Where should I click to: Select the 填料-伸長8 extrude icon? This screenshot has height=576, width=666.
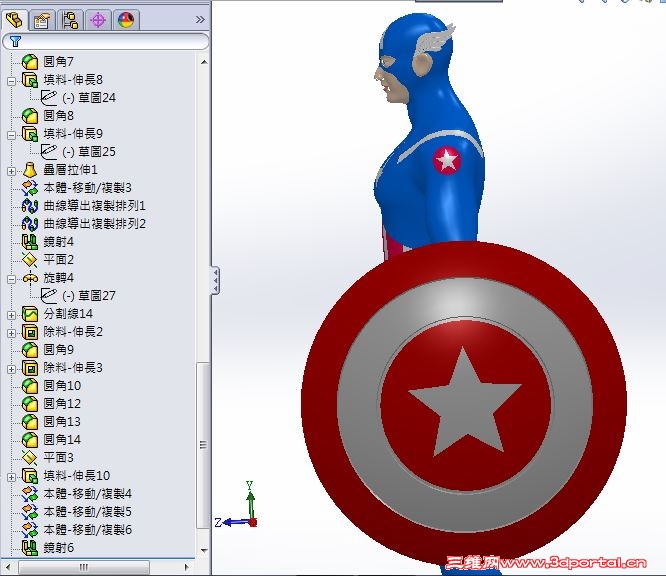pyautogui.click(x=30, y=80)
